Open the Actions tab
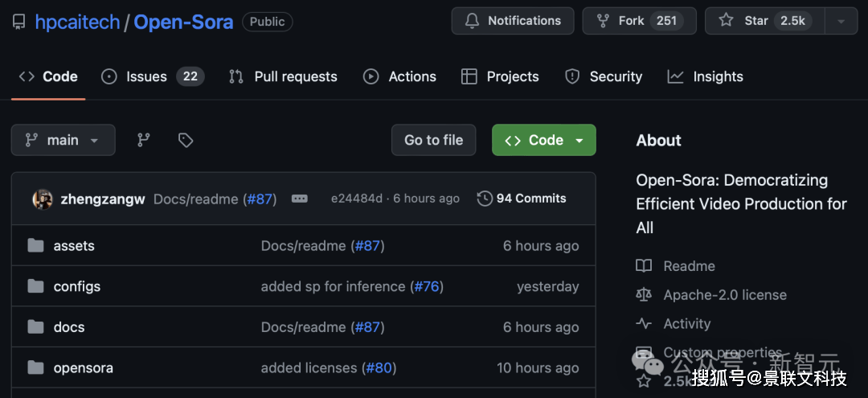 [x=399, y=76]
